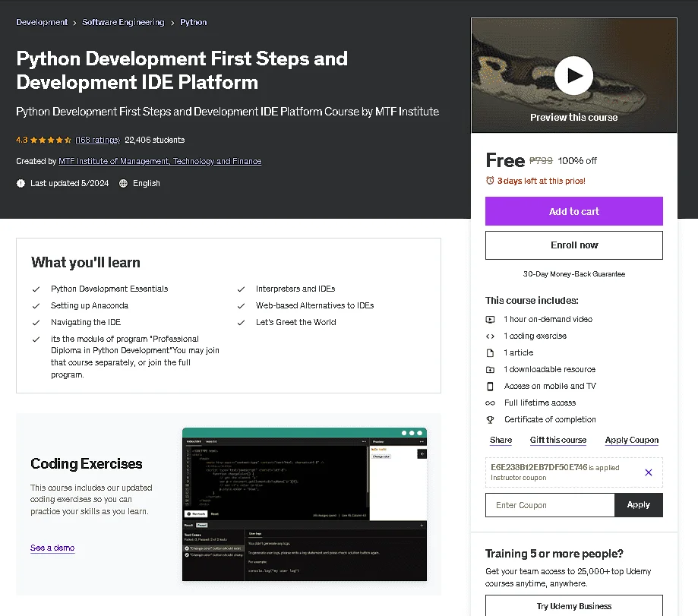Click the breadcrumb chevron after Development
The width and height of the screenshot is (698, 616).
point(74,23)
